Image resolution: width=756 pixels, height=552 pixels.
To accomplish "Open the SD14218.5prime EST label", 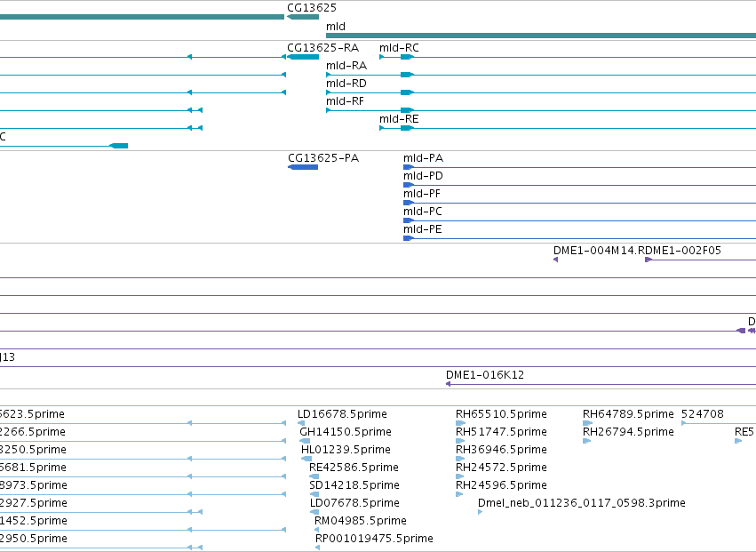I will coord(354,485).
